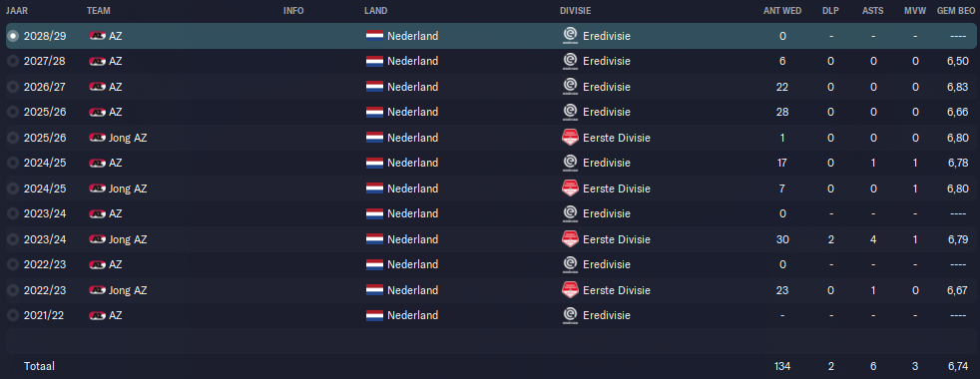Click AZ club badge in 2028/29 row
This screenshot has width=980, height=379.
[x=97, y=36]
